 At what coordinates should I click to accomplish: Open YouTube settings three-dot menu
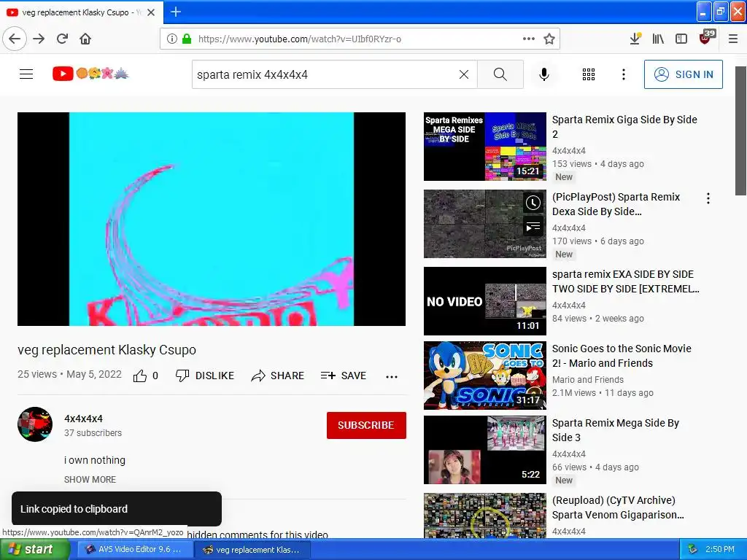(x=623, y=74)
